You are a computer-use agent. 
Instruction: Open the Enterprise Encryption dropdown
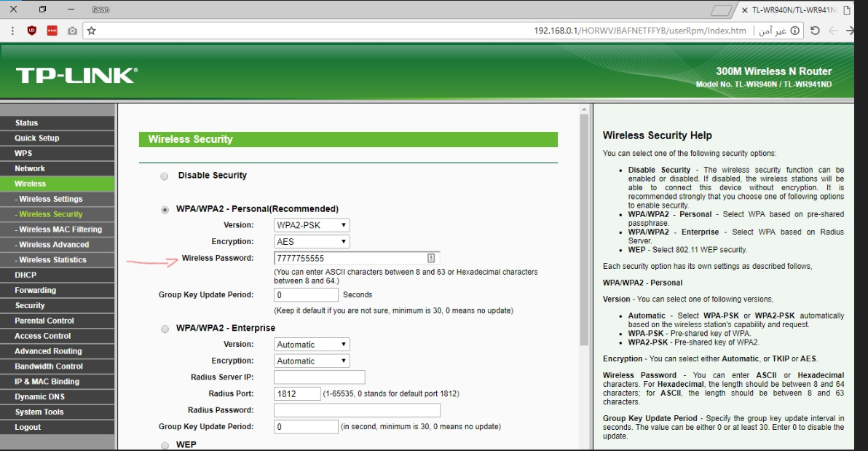(x=312, y=361)
